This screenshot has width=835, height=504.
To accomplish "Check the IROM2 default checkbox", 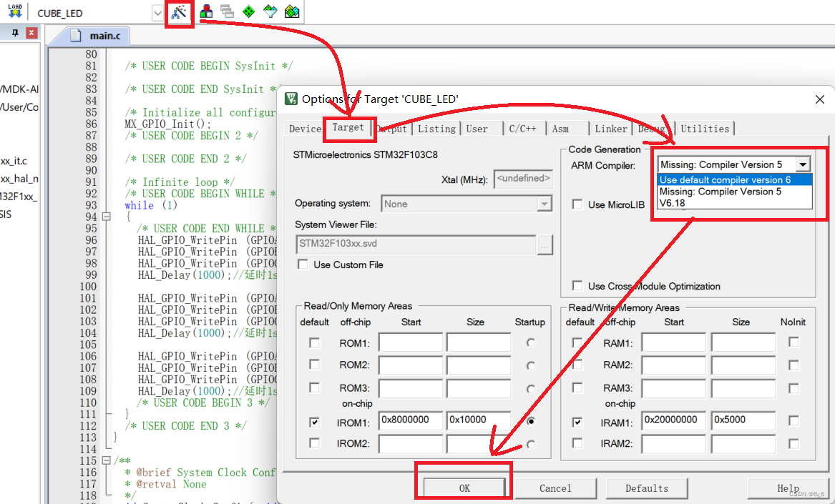I will point(314,443).
